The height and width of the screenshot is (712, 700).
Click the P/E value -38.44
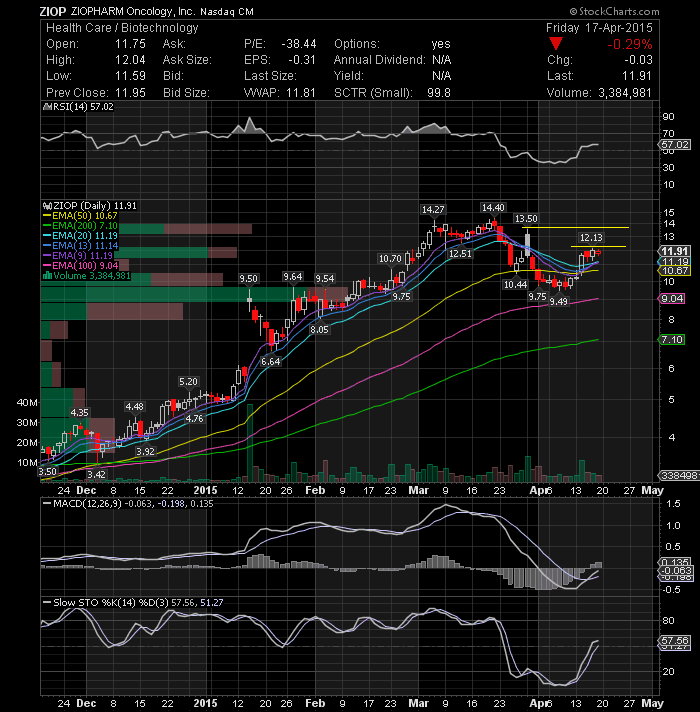299,44
